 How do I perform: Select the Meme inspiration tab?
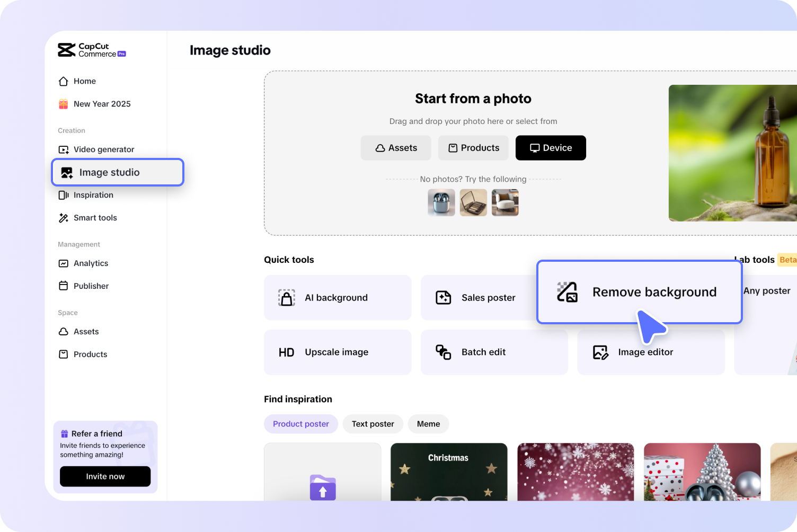[x=428, y=424]
